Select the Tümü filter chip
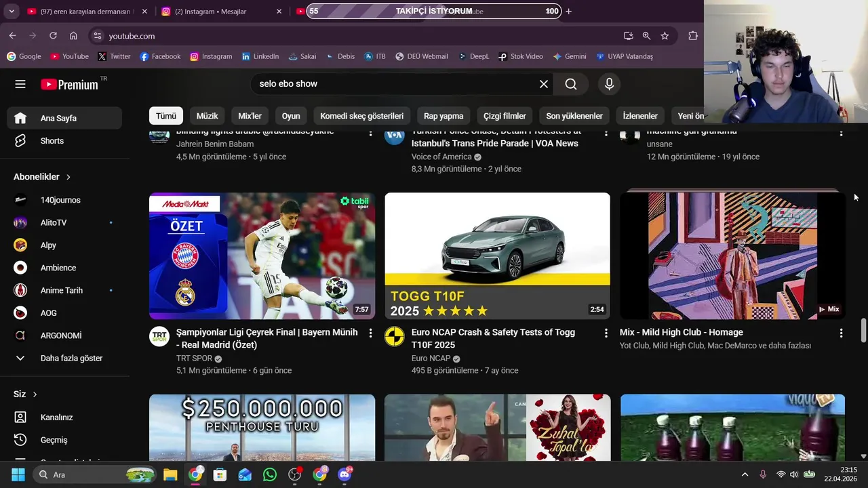 point(165,116)
